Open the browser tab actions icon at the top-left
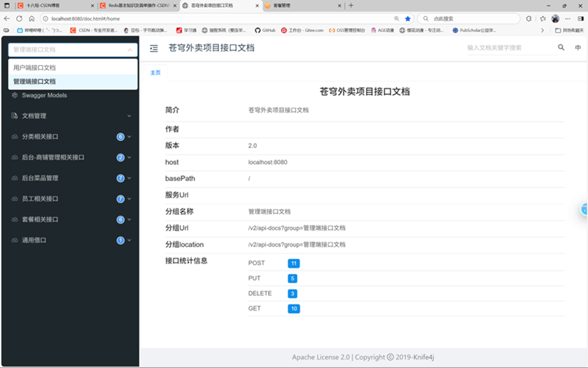Screen dimensions: 588x368 (7, 6)
